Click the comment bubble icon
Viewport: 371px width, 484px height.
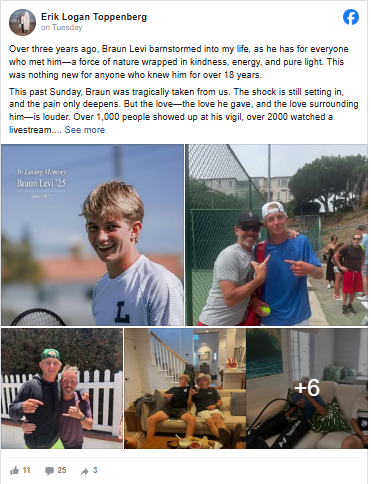49,471
